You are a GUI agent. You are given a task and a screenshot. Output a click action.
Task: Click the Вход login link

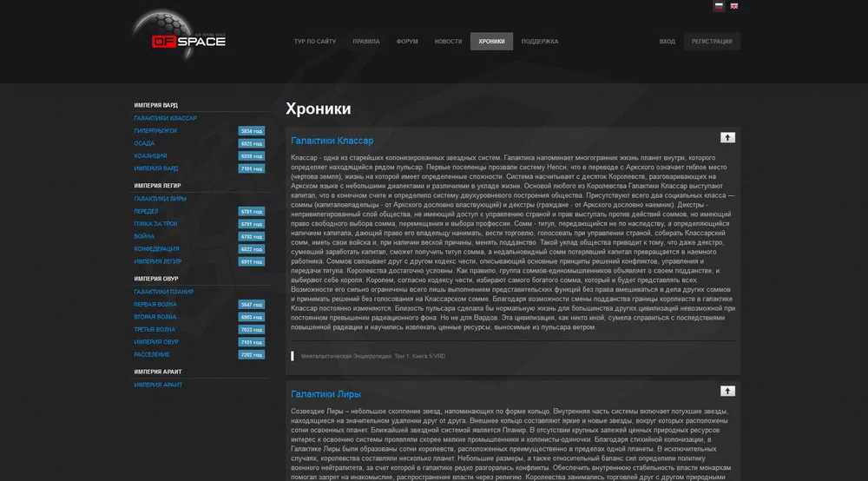tap(667, 42)
